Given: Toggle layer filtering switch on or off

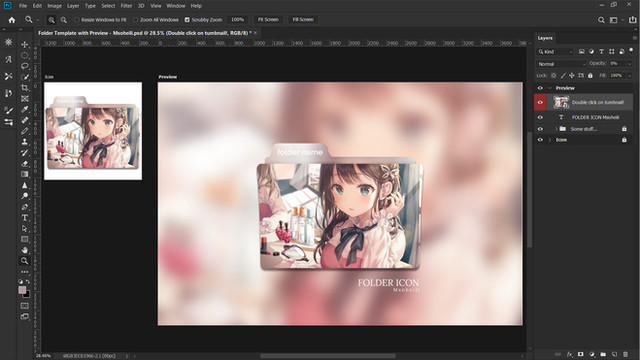Looking at the screenshot, I should point(631,50).
